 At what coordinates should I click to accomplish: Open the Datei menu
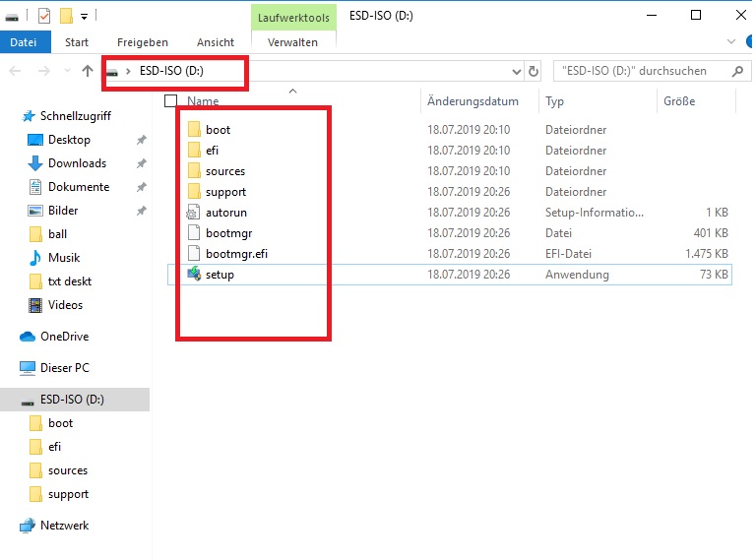pyautogui.click(x=24, y=42)
